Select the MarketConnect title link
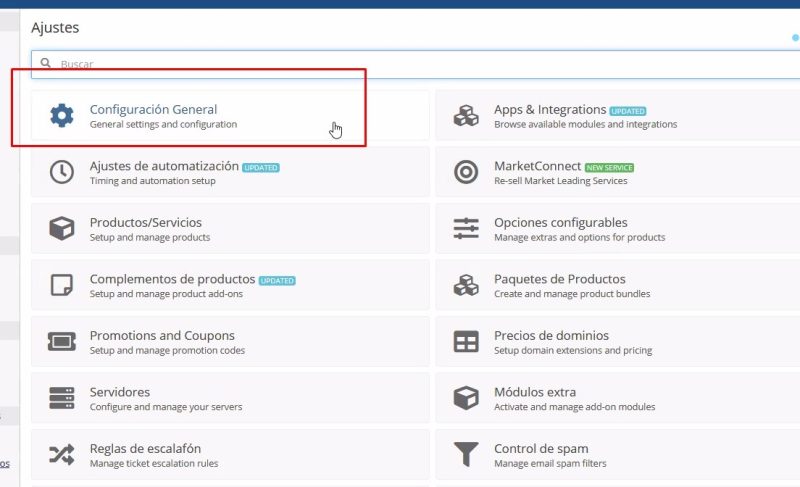The height and width of the screenshot is (487, 800). pyautogui.click(x=537, y=166)
